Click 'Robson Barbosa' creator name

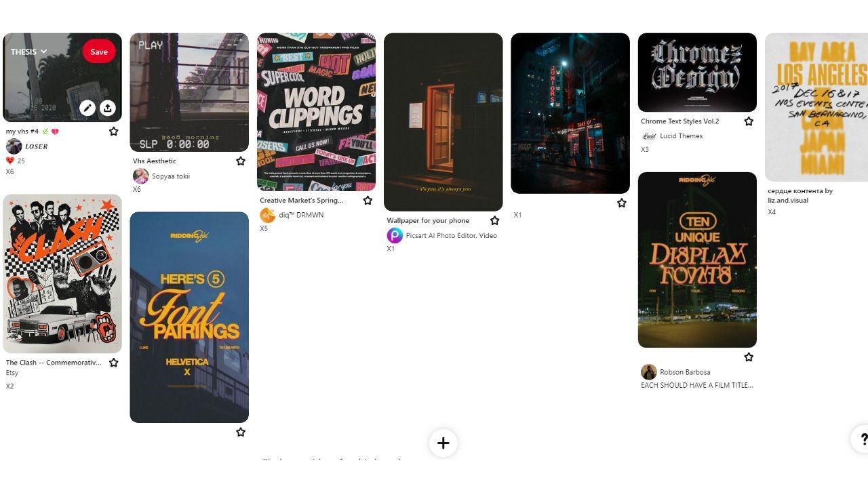(x=685, y=372)
